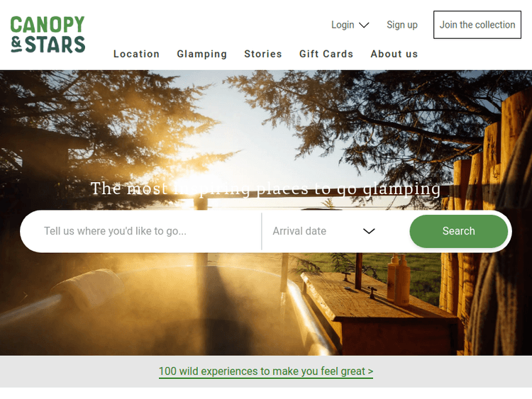Open the Glamping menu item
The width and height of the screenshot is (532, 399).
202,54
